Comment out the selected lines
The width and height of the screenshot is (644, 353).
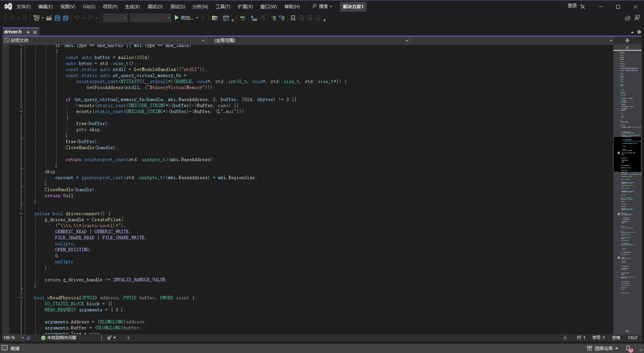pyautogui.click(x=273, y=18)
